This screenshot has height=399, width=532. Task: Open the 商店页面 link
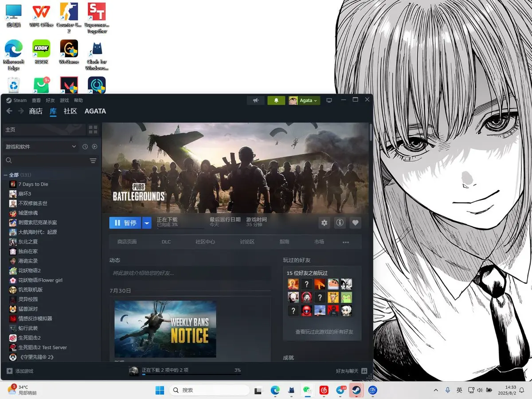click(127, 242)
